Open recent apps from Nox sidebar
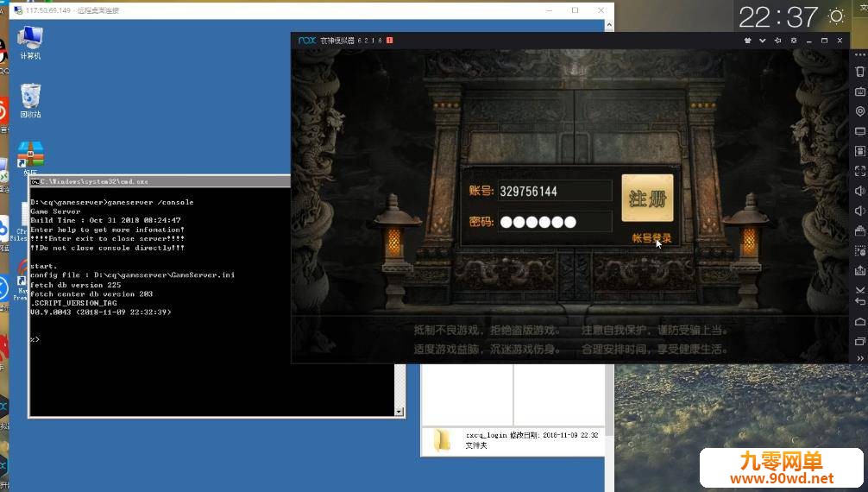868x492 pixels. 859,342
